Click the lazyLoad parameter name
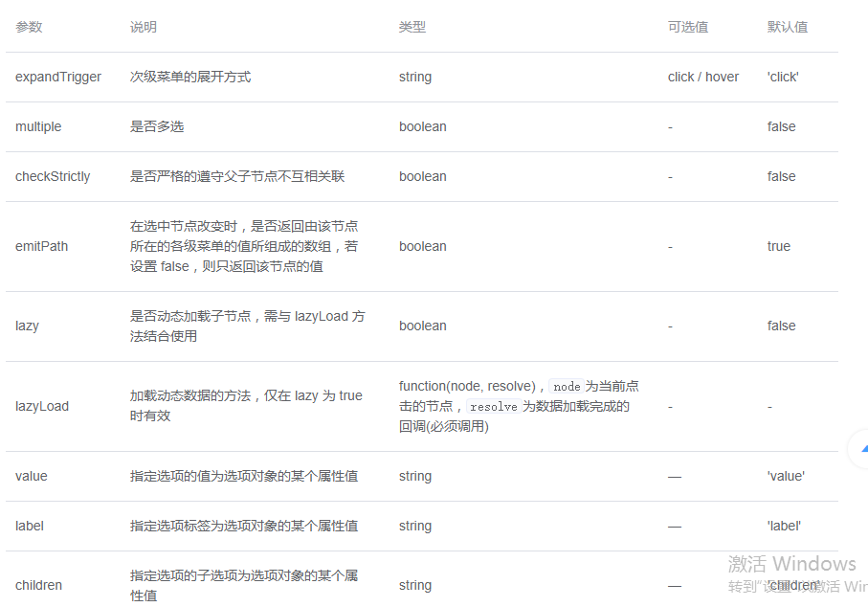The height and width of the screenshot is (607, 868). point(42,407)
